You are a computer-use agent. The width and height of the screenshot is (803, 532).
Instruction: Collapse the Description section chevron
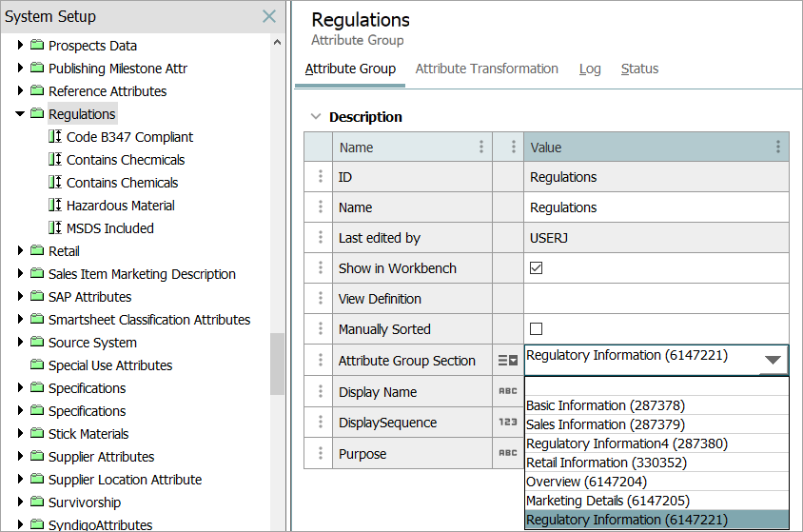click(x=316, y=117)
